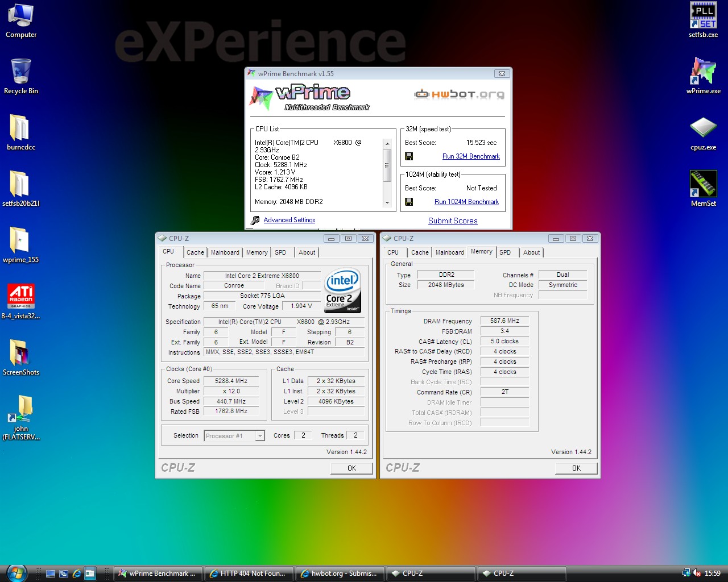This screenshot has height=582, width=728.
Task: Switch to CPU tab in right CPU-Z
Action: point(393,252)
